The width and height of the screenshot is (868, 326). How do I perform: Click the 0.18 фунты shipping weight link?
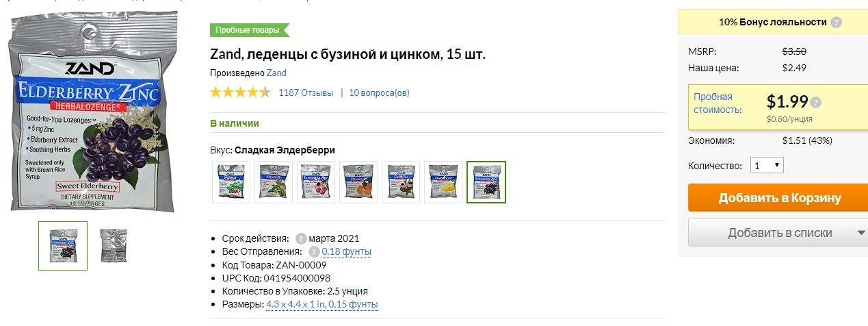[x=346, y=251]
